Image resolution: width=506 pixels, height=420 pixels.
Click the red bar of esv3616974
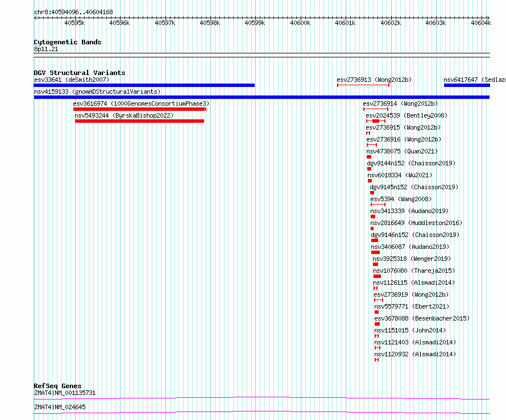(140, 109)
